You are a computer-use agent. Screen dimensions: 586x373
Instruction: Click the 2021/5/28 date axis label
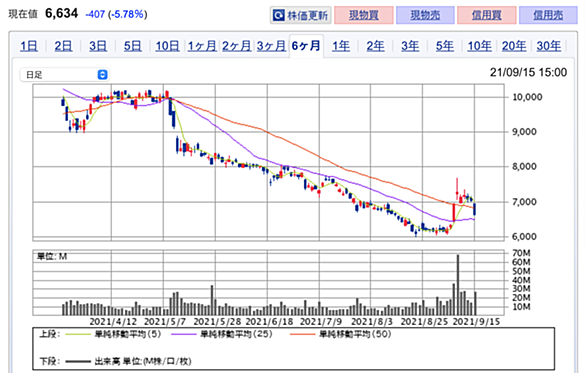click(x=217, y=321)
